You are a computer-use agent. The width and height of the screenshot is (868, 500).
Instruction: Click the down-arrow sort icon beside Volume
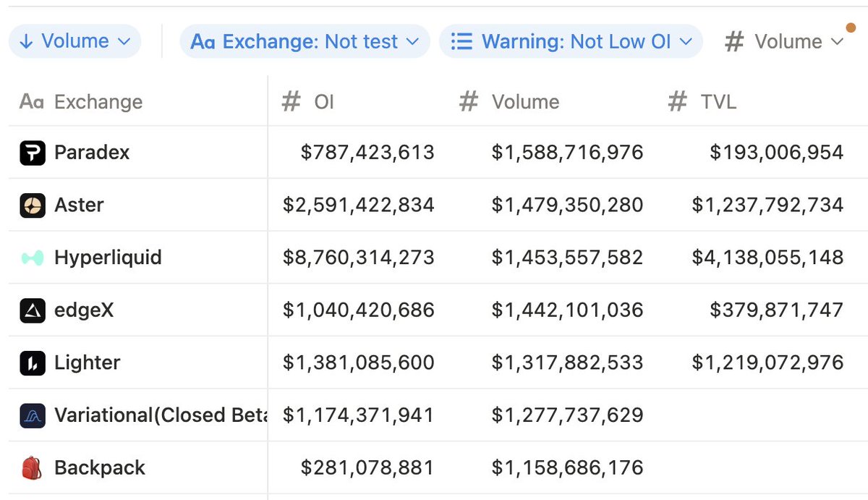(27, 42)
